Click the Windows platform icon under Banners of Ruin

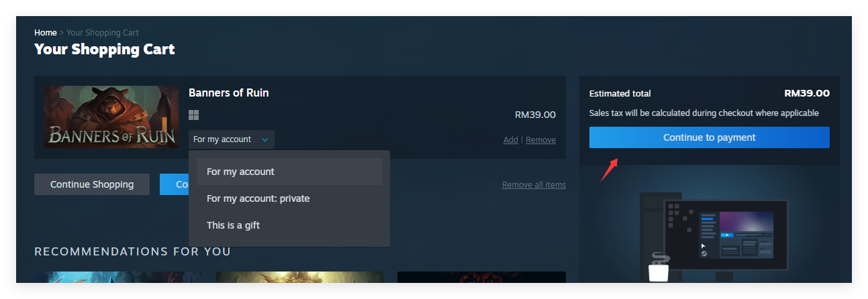click(x=194, y=115)
